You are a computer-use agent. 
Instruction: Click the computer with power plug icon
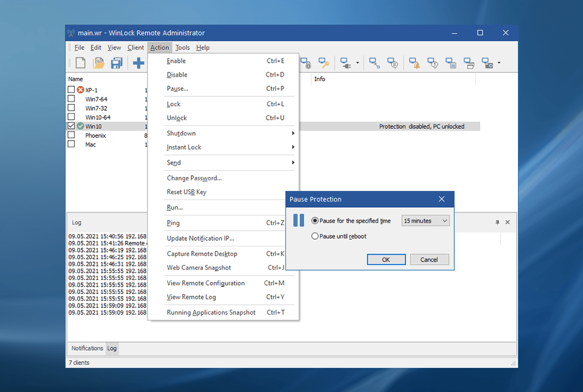point(346,63)
